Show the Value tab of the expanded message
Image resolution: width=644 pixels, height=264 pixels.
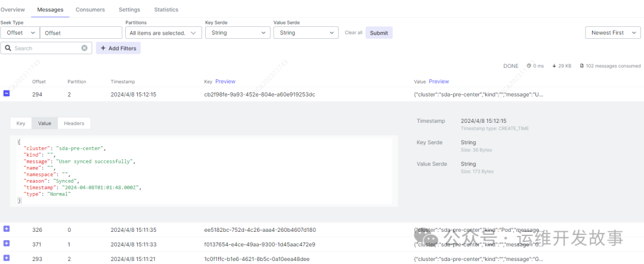click(45, 123)
